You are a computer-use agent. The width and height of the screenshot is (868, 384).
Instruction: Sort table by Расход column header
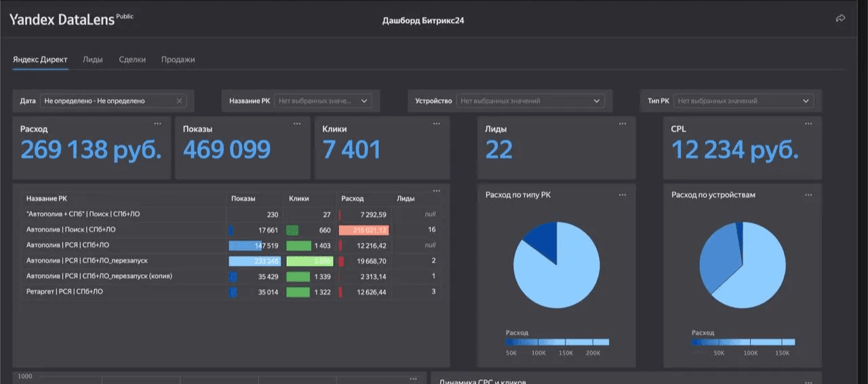(x=353, y=199)
